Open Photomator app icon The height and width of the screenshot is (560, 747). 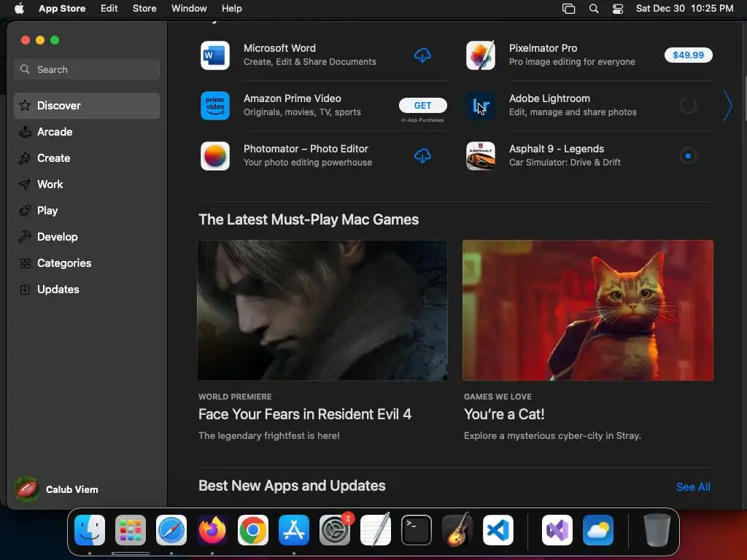(215, 156)
